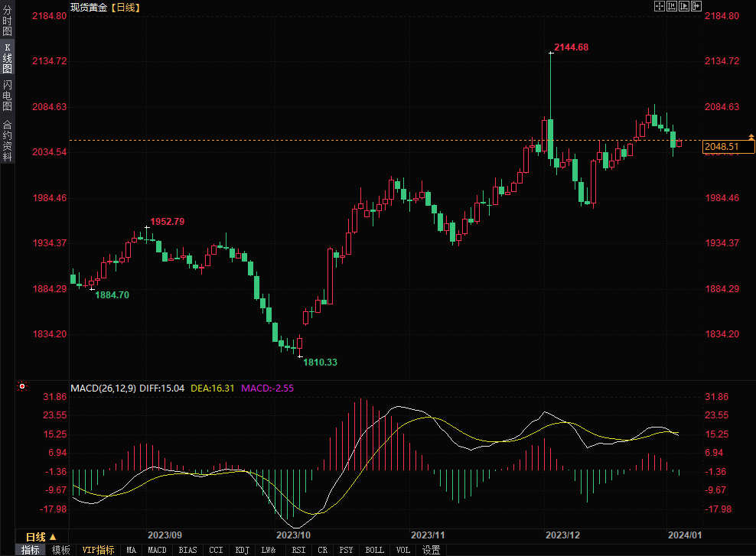756x556 pixels.
Task: Enable the KDJ indicator
Action: click(x=243, y=550)
